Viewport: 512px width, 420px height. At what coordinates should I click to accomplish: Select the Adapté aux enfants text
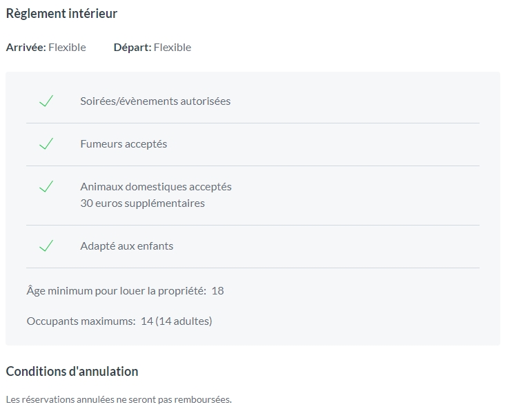point(127,246)
